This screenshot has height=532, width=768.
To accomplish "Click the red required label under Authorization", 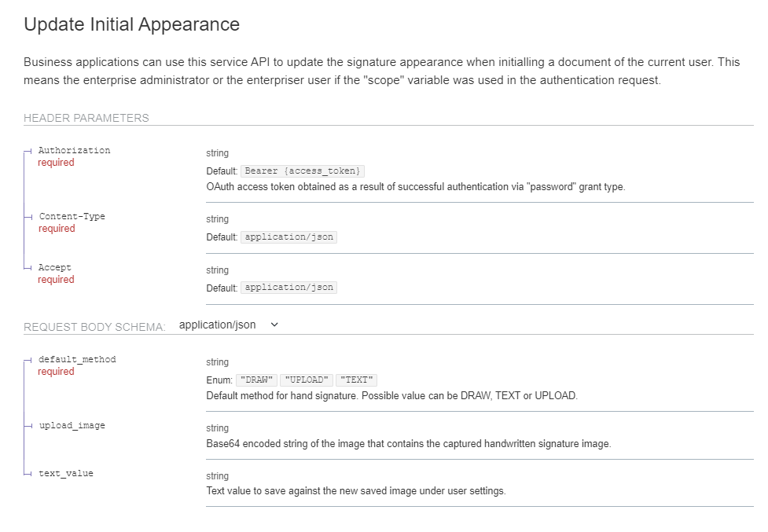I will click(56, 163).
